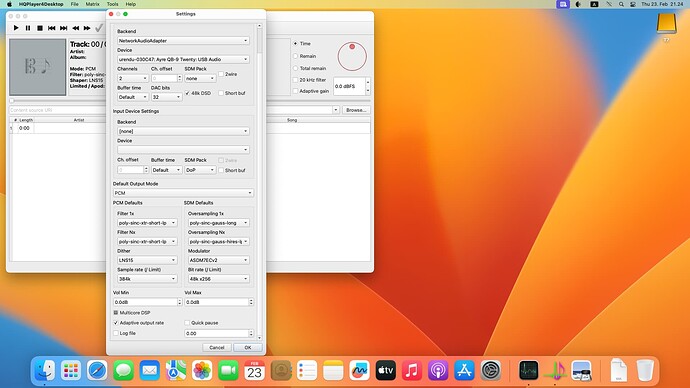The image size is (690, 388).
Task: Confirm settings with the OK button
Action: [248, 348]
